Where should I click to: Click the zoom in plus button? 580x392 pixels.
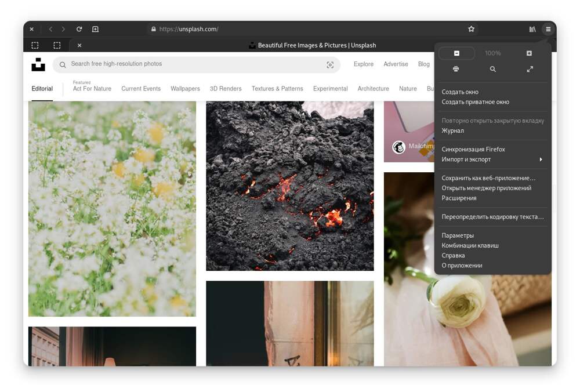pyautogui.click(x=529, y=53)
